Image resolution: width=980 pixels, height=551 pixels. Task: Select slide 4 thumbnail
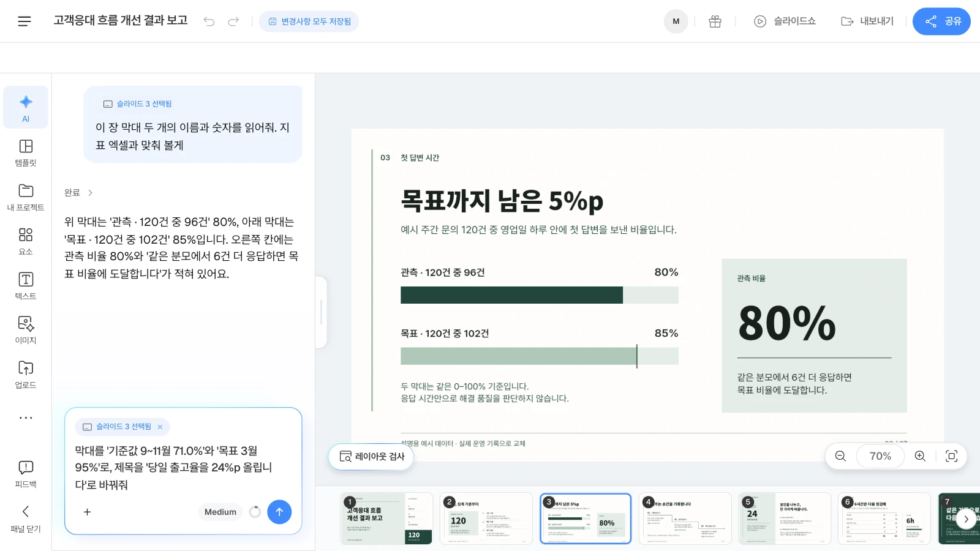point(685,519)
